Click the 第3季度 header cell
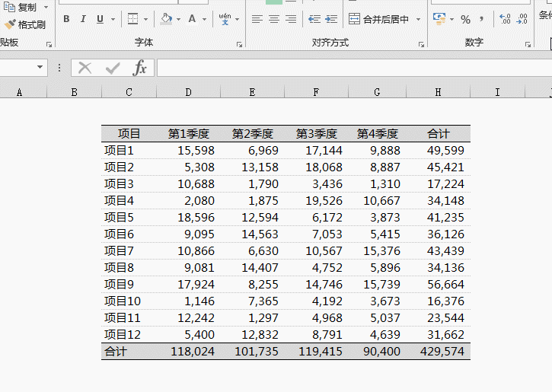The width and height of the screenshot is (552, 392). coord(317,134)
